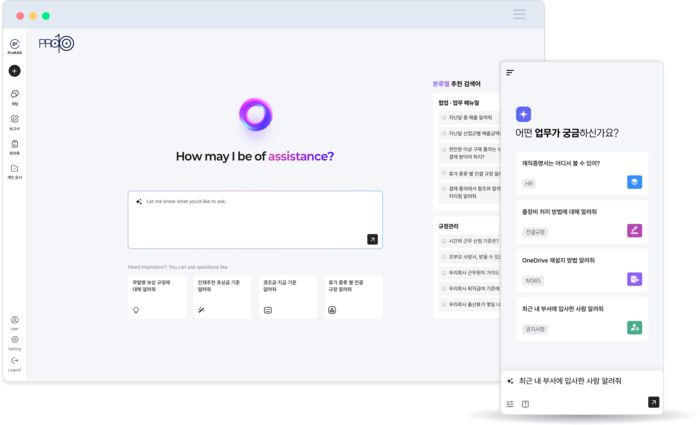Click the filter sliders icon in mobile footer
The height and width of the screenshot is (425, 700).
(510, 404)
